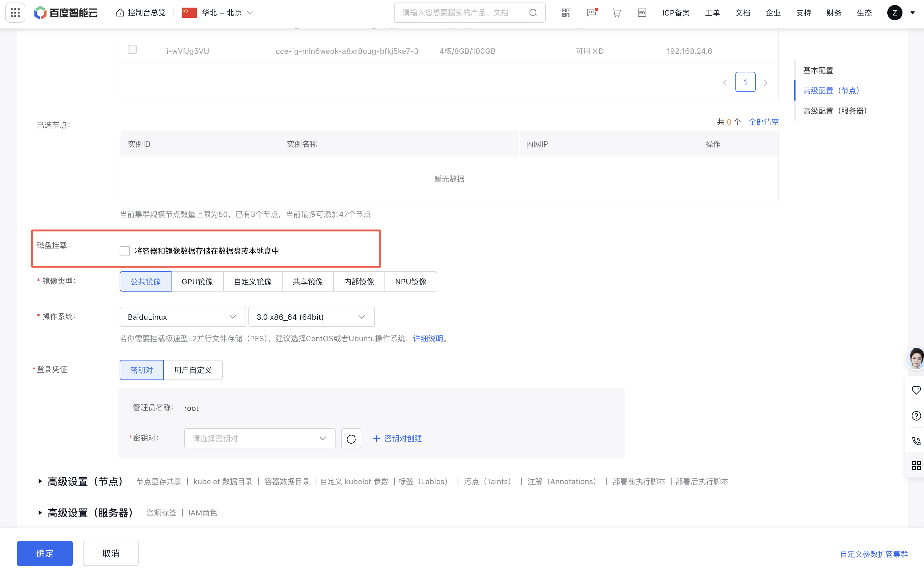Viewport: 924px width, 573px height.
Task: Select the checkbox for node i-wVfJg5VU
Action: (x=132, y=49)
